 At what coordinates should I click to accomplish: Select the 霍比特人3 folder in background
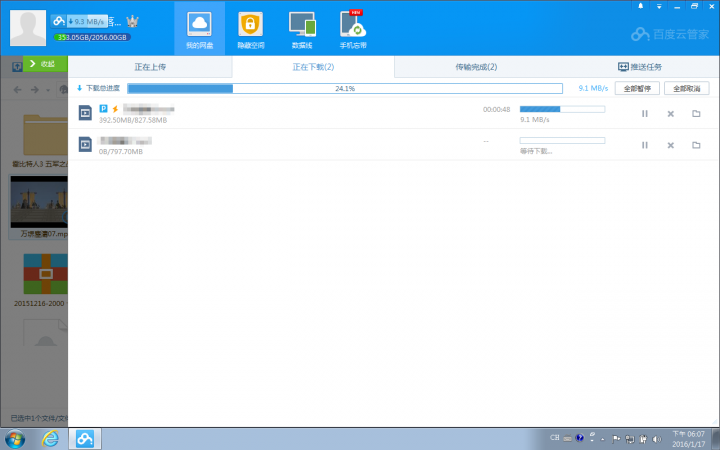pos(40,140)
